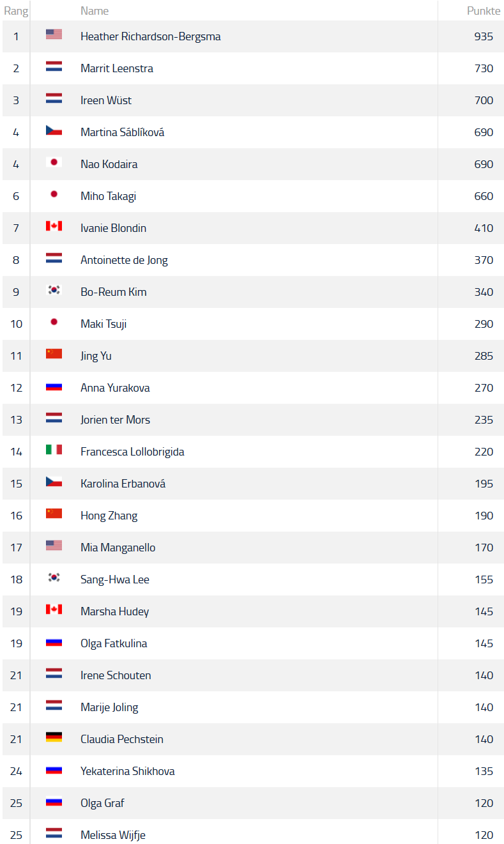
Task: Select the Miho Takagi name
Action: click(x=108, y=196)
